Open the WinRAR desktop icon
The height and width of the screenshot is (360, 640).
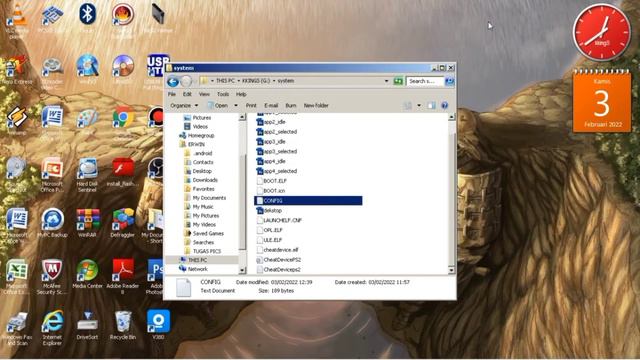pos(87,223)
